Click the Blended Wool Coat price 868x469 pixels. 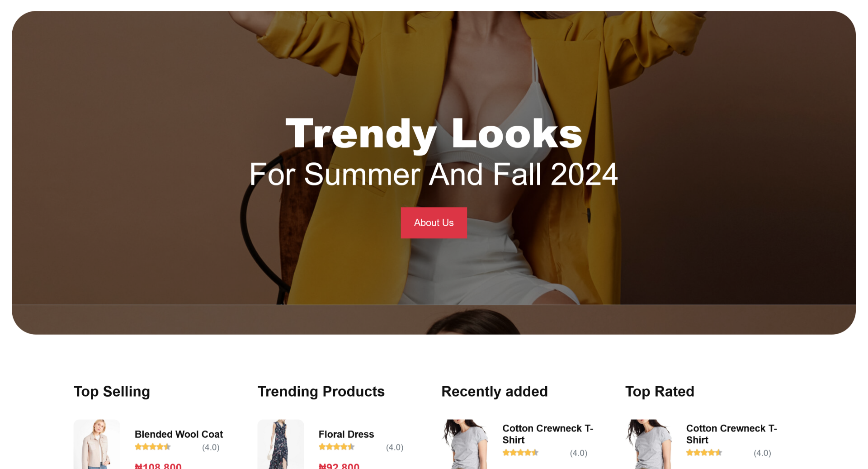point(158,466)
